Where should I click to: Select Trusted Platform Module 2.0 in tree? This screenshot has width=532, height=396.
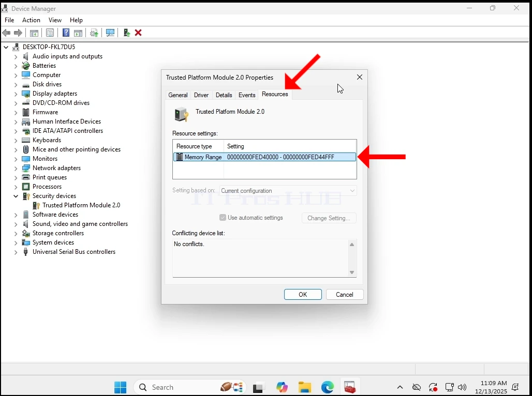pyautogui.click(x=81, y=205)
